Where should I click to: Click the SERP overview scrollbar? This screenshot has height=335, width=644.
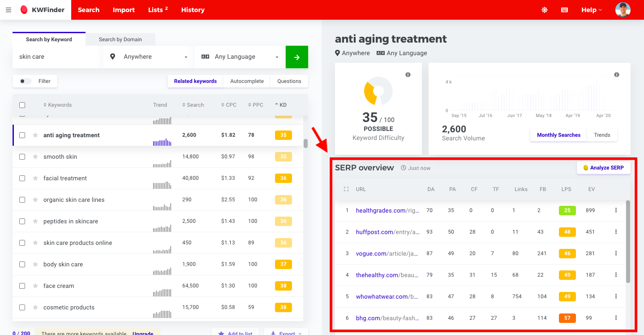628,241
